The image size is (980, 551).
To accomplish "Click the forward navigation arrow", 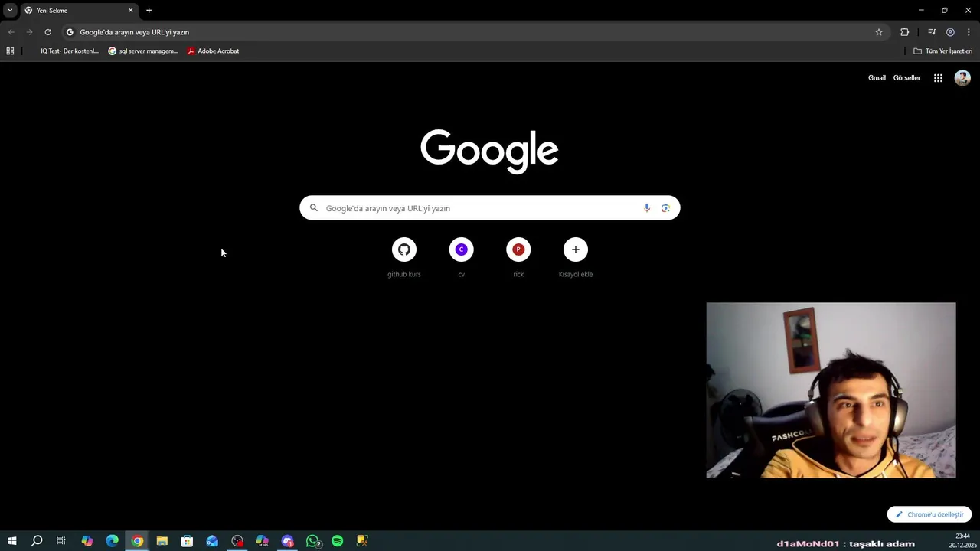I will [29, 32].
